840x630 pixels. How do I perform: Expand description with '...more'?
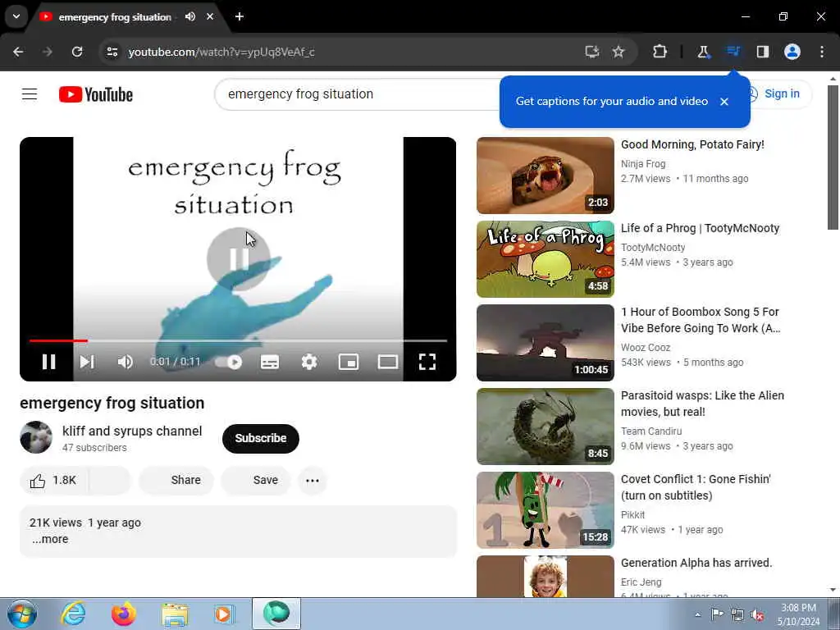tap(50, 539)
